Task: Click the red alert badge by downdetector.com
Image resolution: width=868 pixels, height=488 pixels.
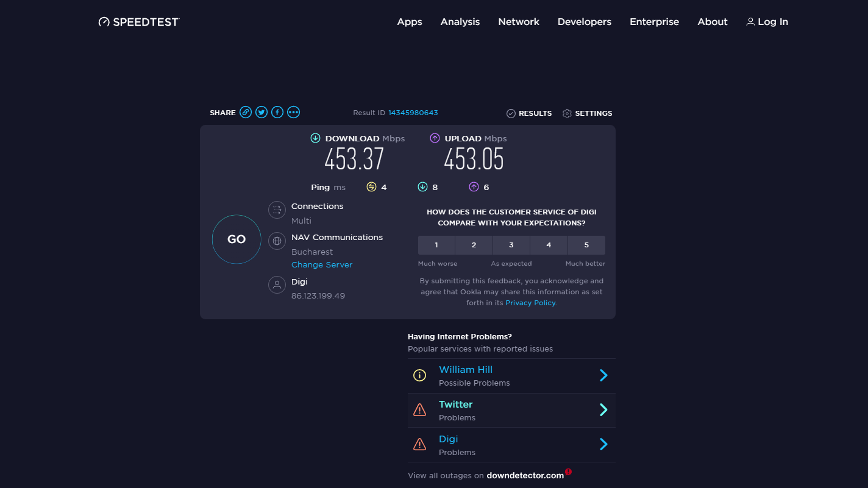Action: coord(568,472)
